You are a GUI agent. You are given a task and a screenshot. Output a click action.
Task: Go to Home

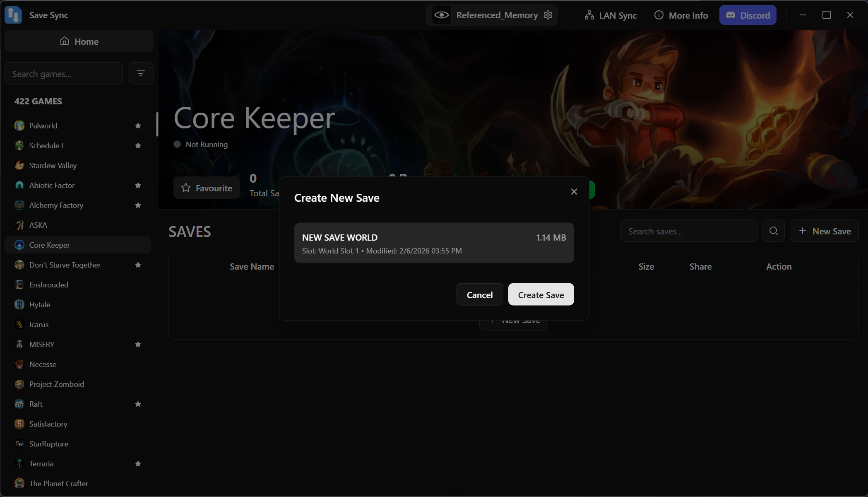click(79, 41)
